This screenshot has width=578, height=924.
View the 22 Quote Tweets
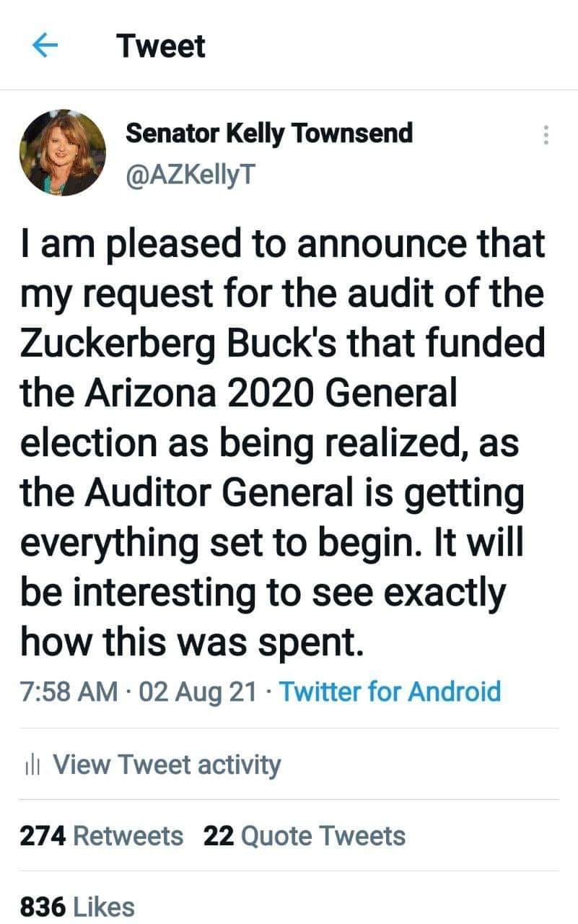pos(304,836)
